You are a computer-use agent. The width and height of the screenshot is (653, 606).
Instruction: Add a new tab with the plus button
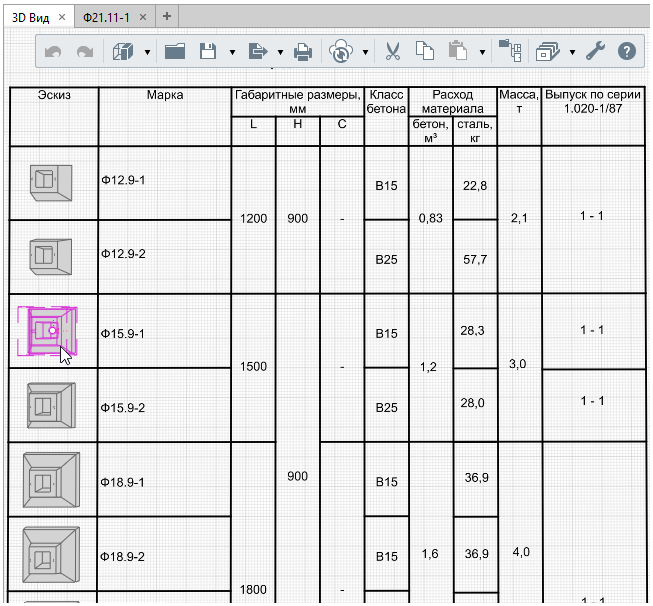coord(167,16)
